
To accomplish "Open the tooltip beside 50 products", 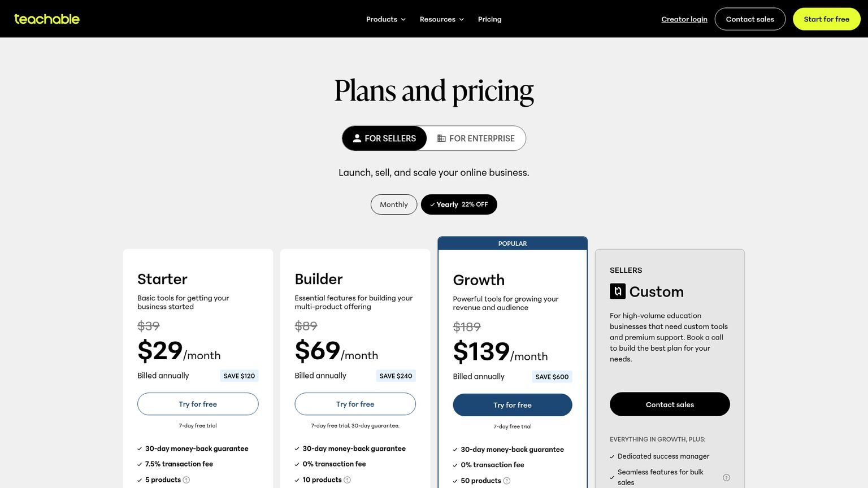I will click(x=507, y=481).
